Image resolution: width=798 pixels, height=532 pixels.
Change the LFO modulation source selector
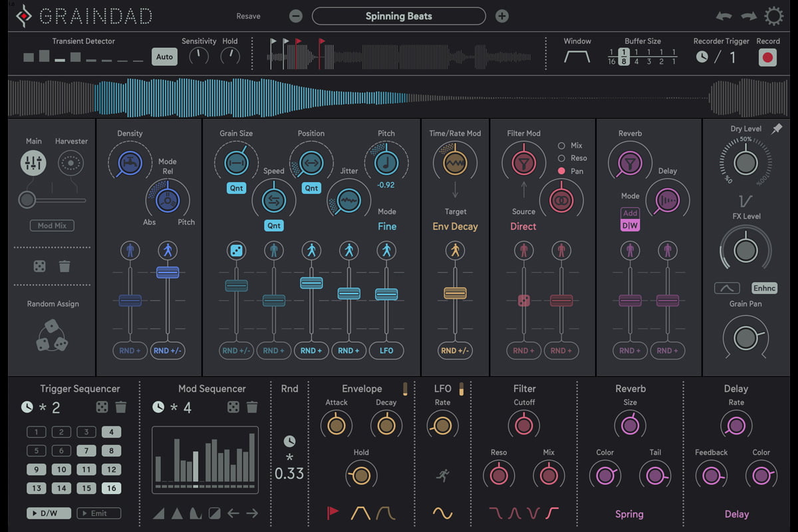386,350
